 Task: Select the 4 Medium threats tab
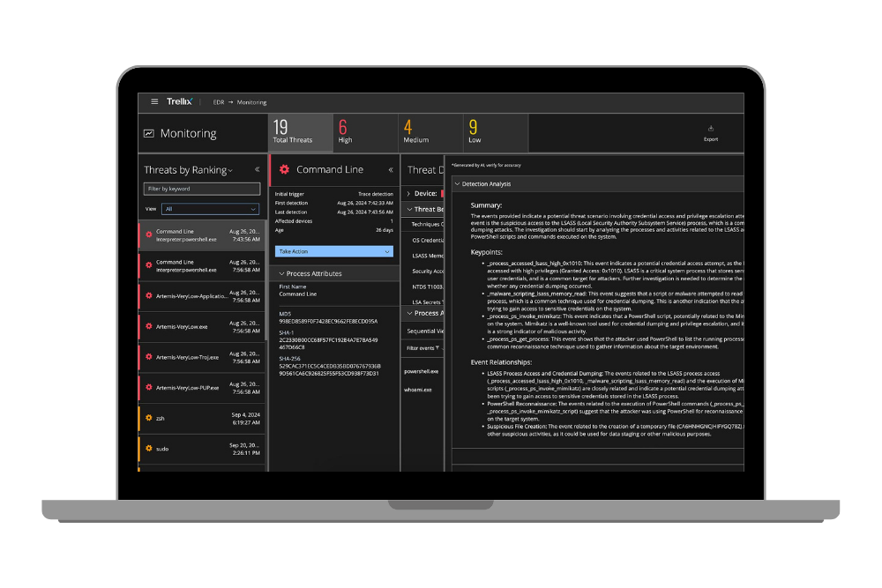click(430, 132)
